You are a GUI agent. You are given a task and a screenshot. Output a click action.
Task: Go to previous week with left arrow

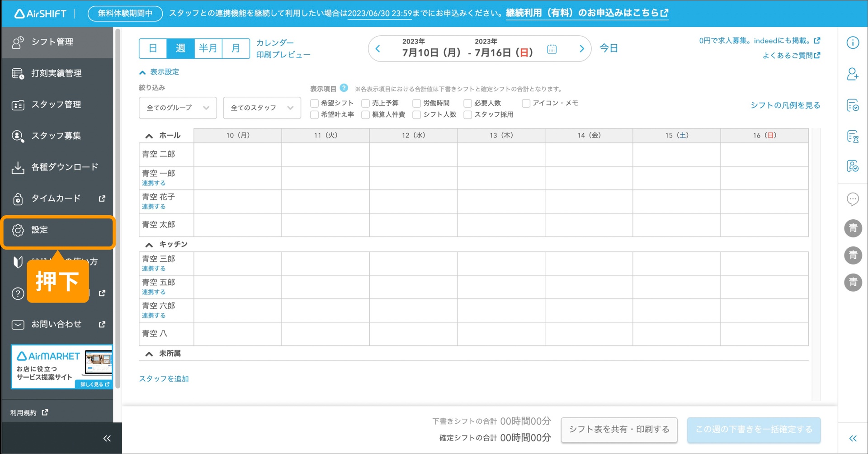[x=378, y=49]
